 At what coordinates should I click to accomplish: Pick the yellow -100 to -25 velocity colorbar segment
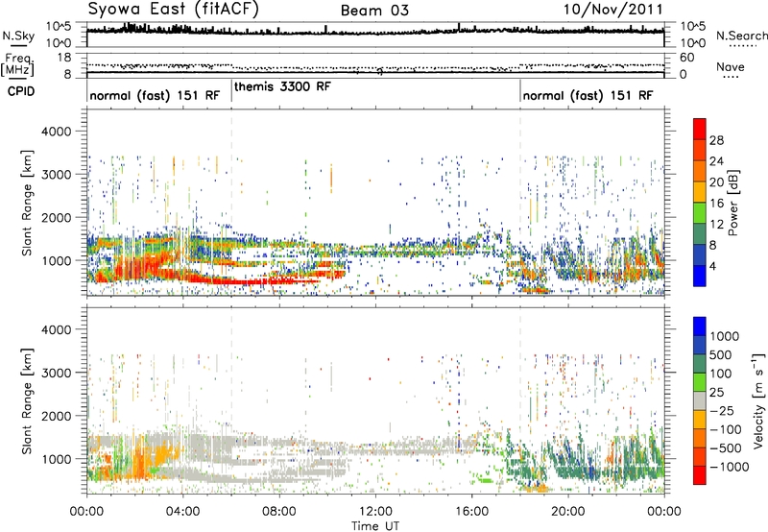700,420
